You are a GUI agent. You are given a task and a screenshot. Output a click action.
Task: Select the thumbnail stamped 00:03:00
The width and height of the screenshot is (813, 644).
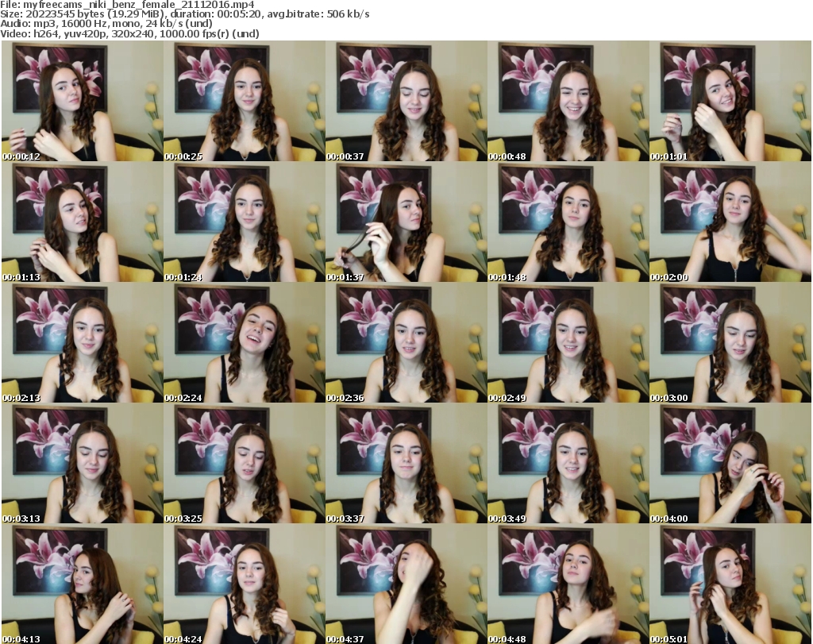tap(730, 343)
